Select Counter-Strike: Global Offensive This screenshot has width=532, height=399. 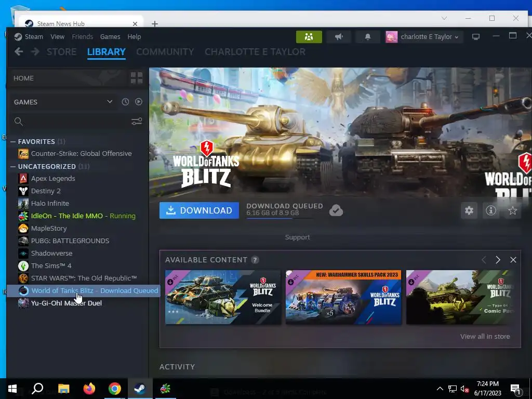coord(82,154)
